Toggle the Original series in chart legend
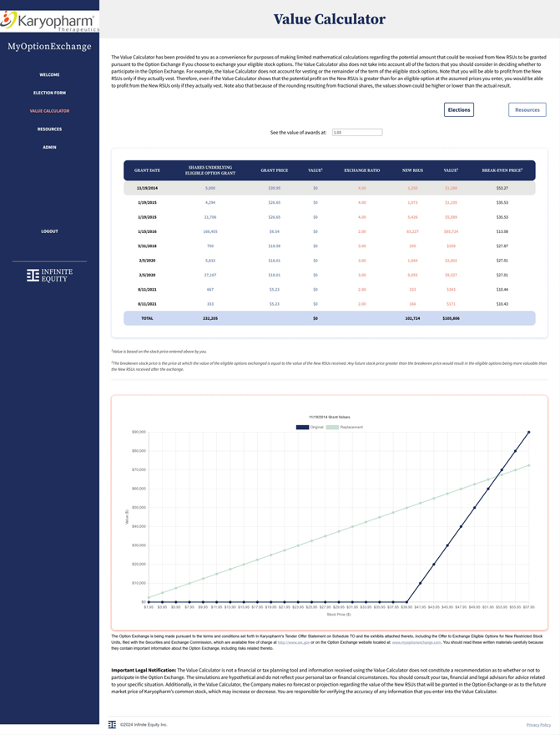This screenshot has height=735, width=560. tap(310, 427)
